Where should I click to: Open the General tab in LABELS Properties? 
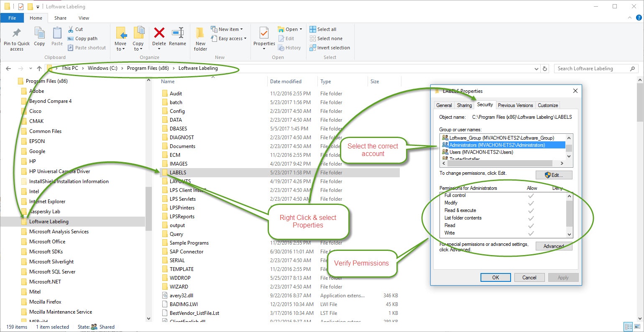coord(444,105)
